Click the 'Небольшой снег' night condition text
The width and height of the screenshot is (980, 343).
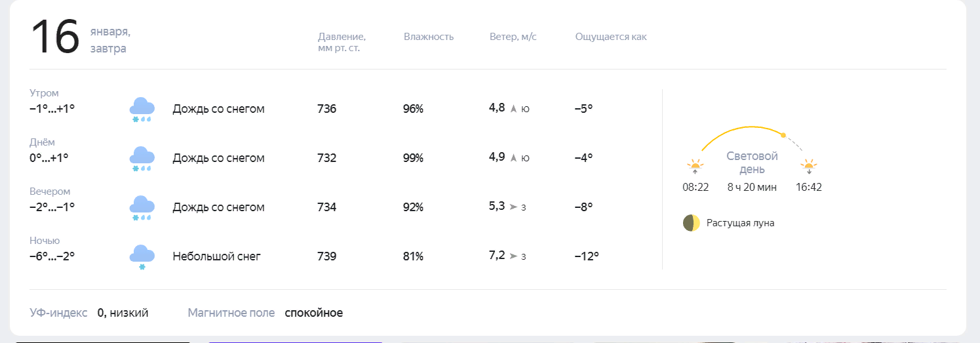(216, 256)
